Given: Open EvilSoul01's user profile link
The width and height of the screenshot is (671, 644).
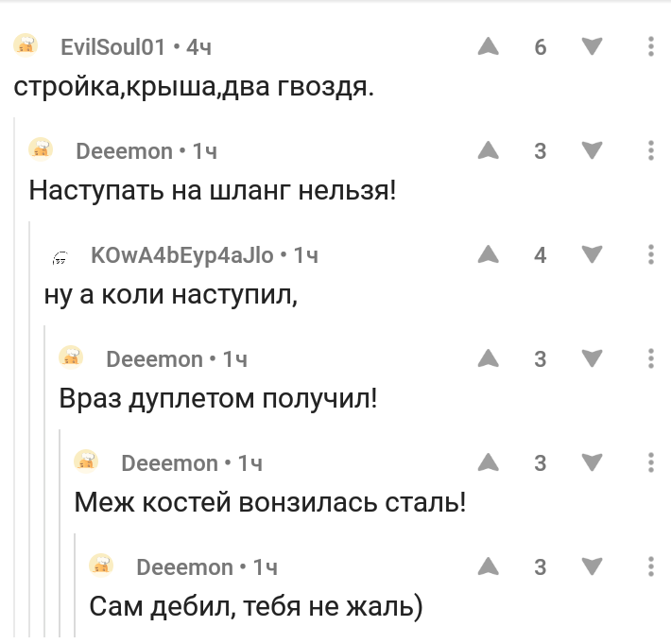Looking at the screenshot, I should pyautogui.click(x=112, y=46).
